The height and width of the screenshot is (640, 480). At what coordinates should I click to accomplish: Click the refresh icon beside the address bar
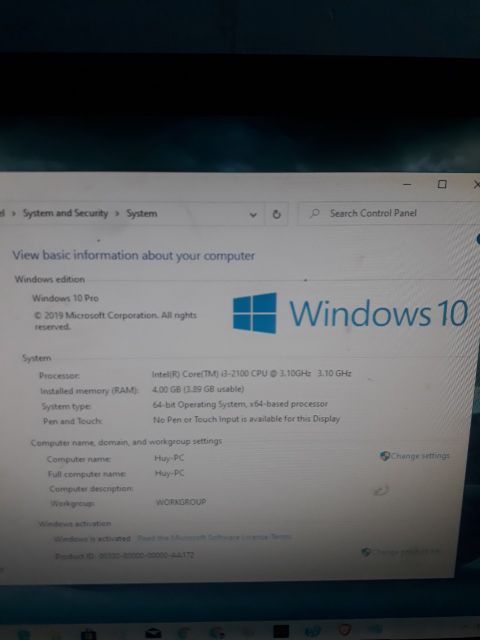pyautogui.click(x=276, y=214)
